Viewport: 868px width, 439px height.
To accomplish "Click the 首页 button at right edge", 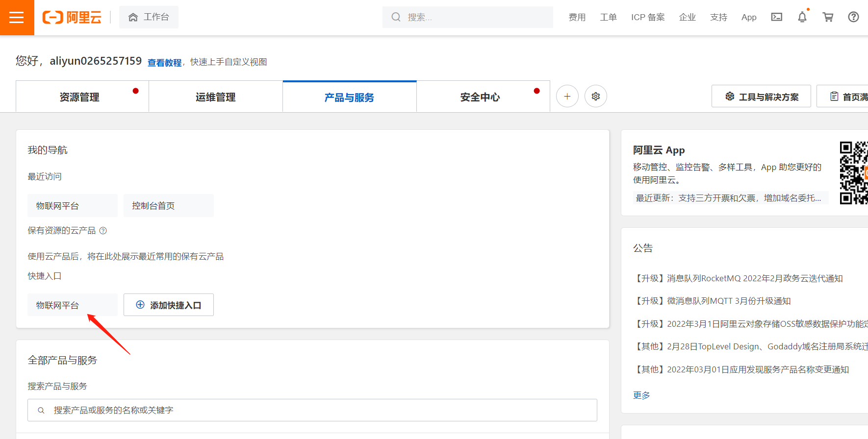I will pyautogui.click(x=842, y=96).
